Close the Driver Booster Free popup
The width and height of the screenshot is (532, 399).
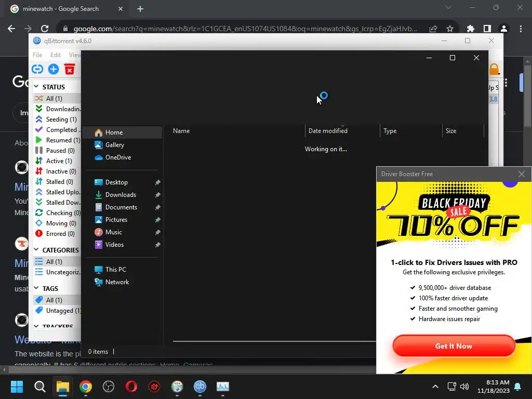pos(522,174)
